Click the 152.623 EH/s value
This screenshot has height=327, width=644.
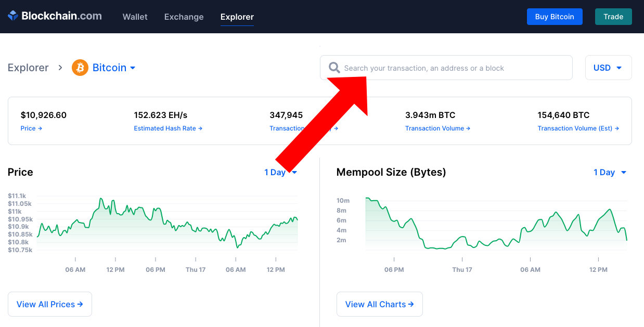tap(161, 115)
